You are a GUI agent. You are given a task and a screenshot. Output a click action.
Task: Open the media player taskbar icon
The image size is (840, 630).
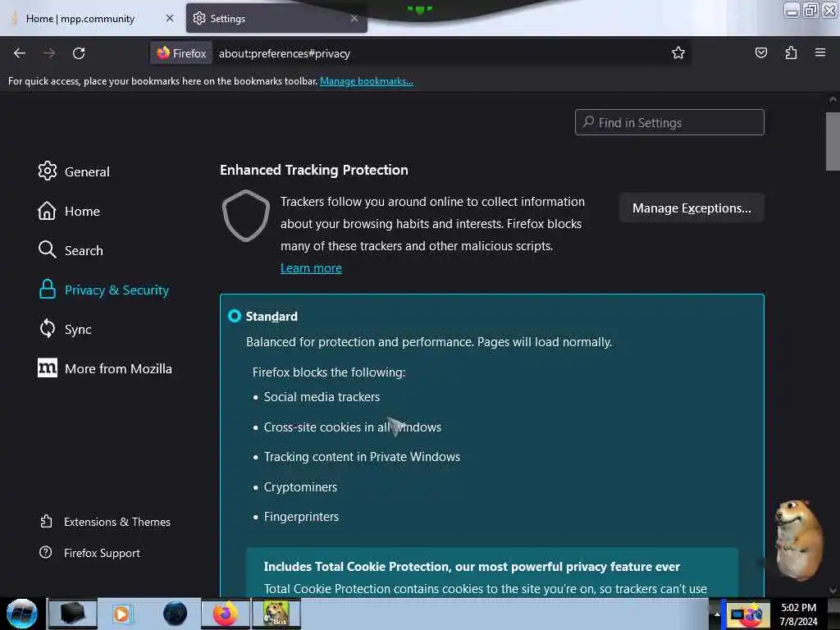point(121,614)
